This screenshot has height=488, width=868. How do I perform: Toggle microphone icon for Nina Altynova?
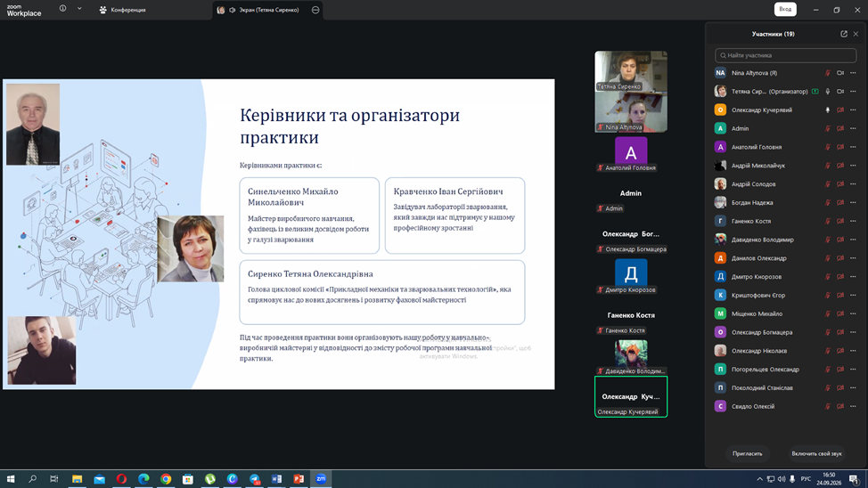click(x=828, y=73)
